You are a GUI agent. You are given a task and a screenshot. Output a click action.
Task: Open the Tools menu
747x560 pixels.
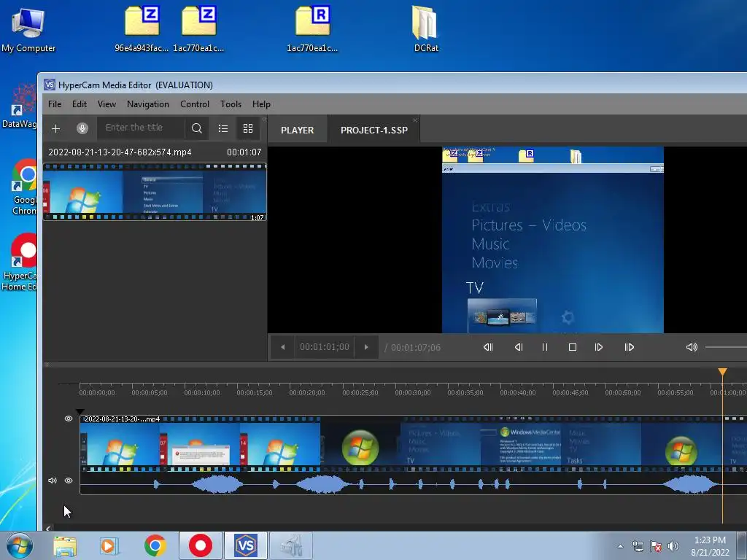[x=231, y=104]
